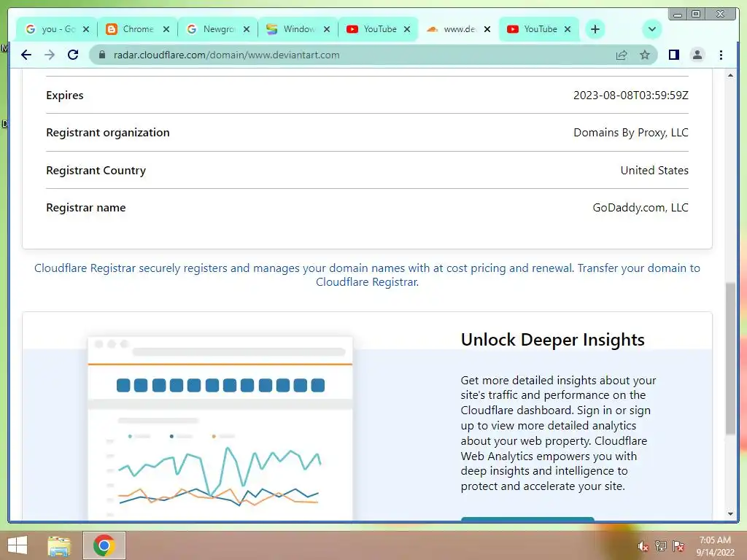Open a new tab with the plus button

pos(595,29)
